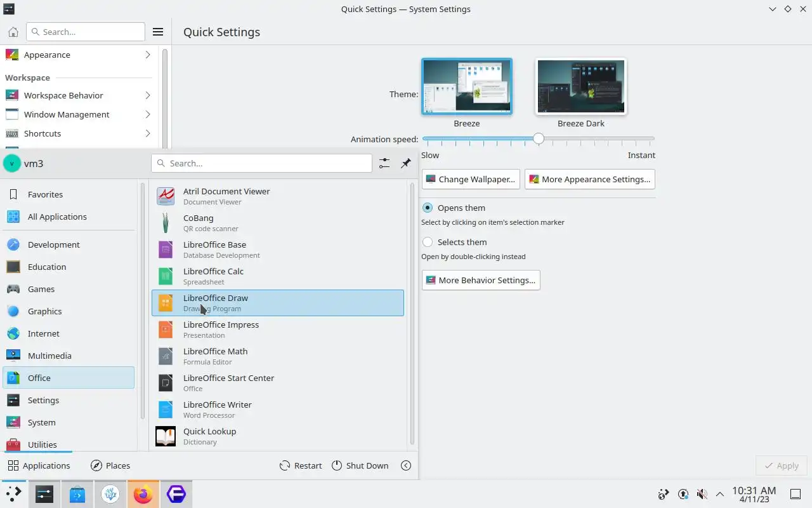
Task: Click the Apply button
Action: [x=782, y=465]
